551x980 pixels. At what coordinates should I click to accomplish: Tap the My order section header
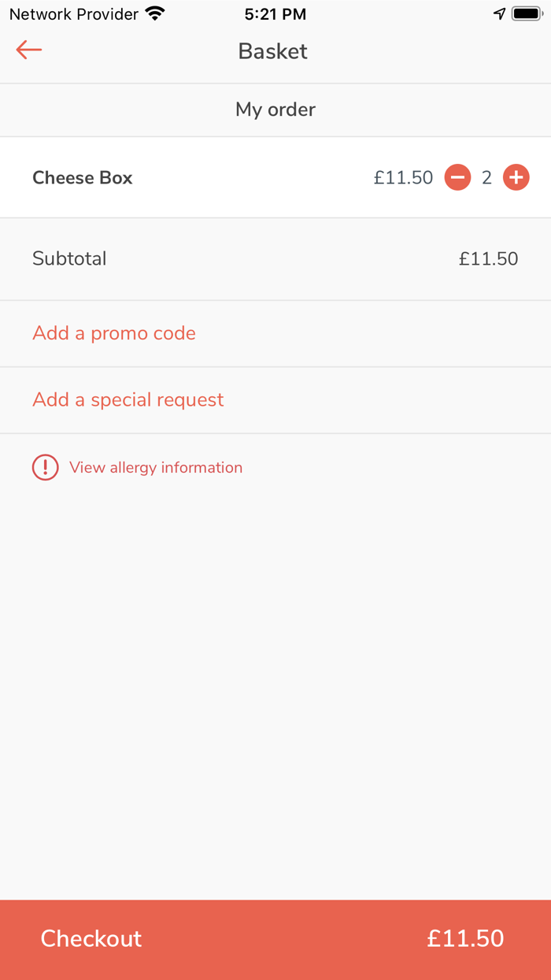(275, 110)
